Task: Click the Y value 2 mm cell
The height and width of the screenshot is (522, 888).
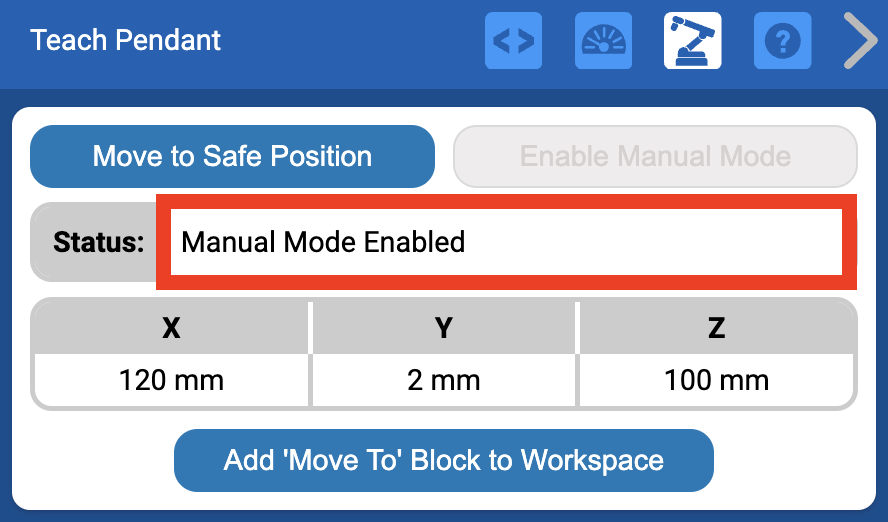Action: [x=444, y=380]
